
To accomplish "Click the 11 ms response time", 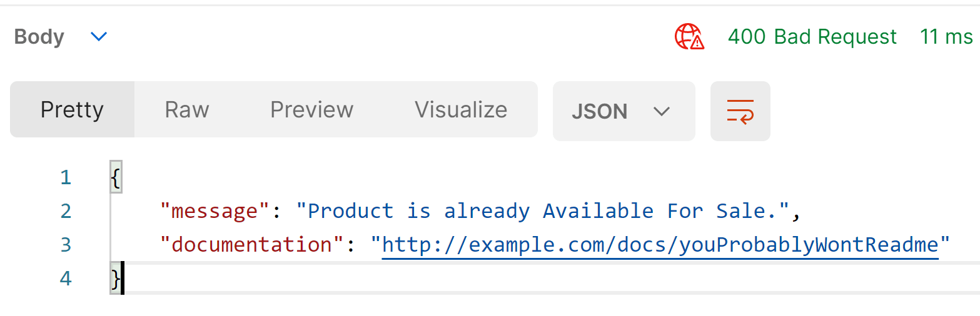I will 946,37.
